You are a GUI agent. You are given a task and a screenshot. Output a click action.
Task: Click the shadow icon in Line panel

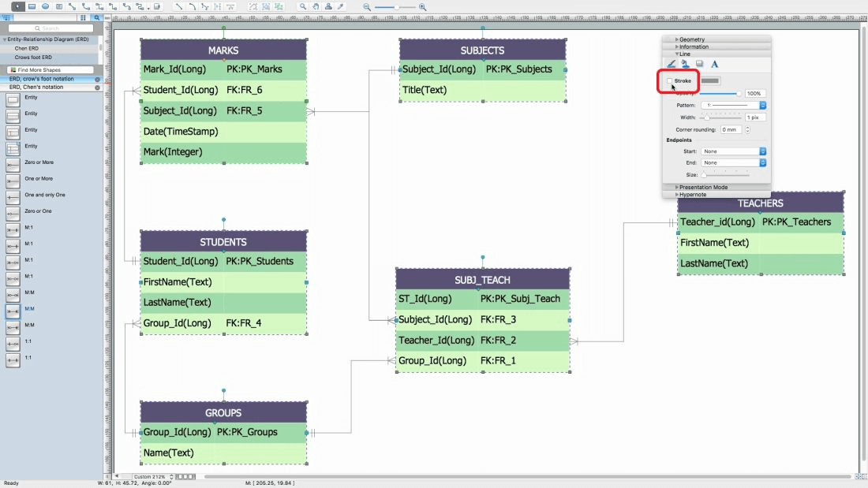click(699, 64)
